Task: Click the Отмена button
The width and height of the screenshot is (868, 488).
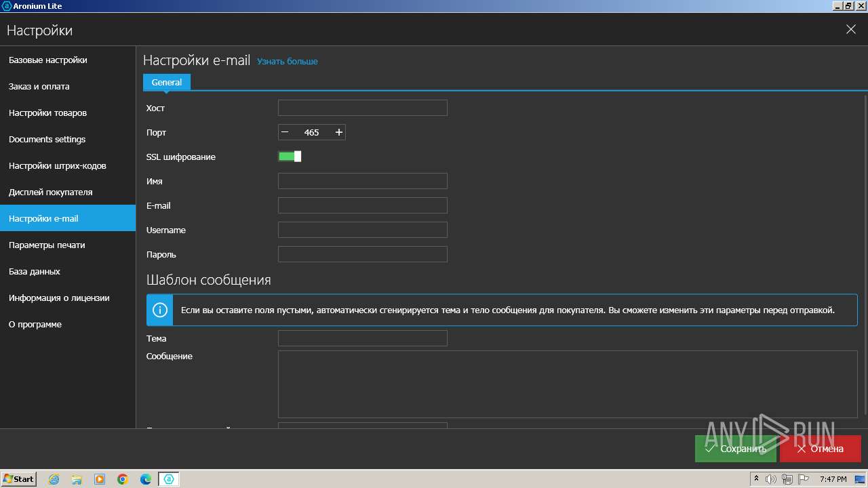Action: click(821, 449)
